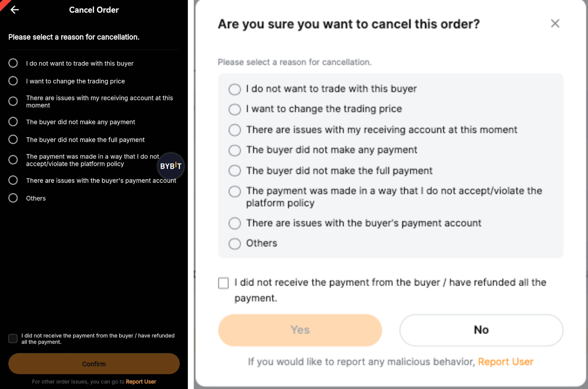Select 'I do not want to trade' in dialog

(x=234, y=89)
